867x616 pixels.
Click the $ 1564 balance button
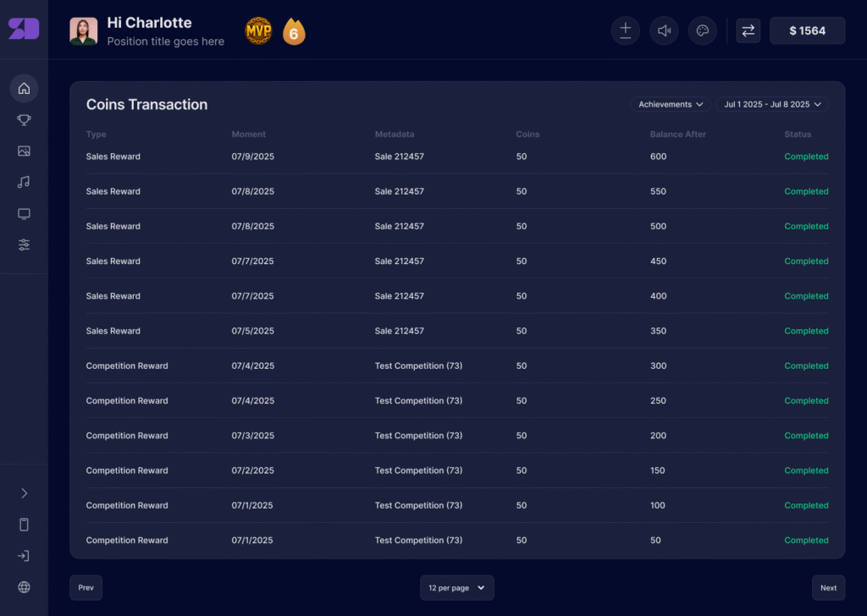click(x=807, y=30)
